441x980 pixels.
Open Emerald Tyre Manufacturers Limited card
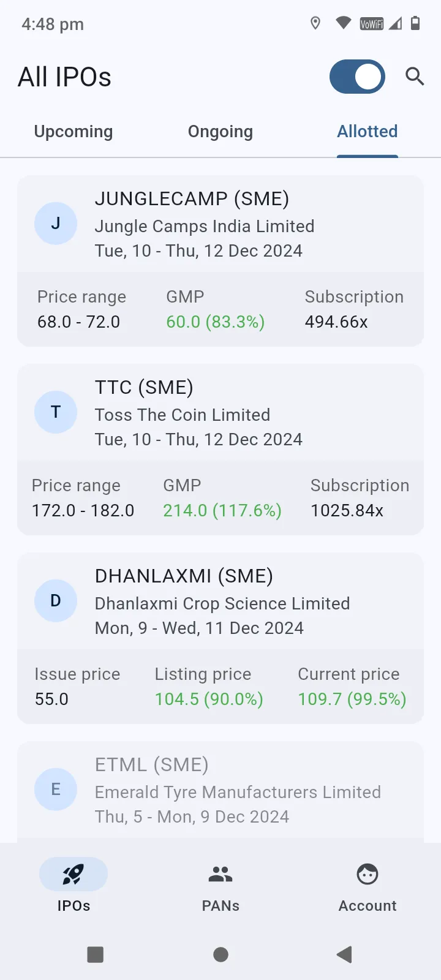click(238, 793)
